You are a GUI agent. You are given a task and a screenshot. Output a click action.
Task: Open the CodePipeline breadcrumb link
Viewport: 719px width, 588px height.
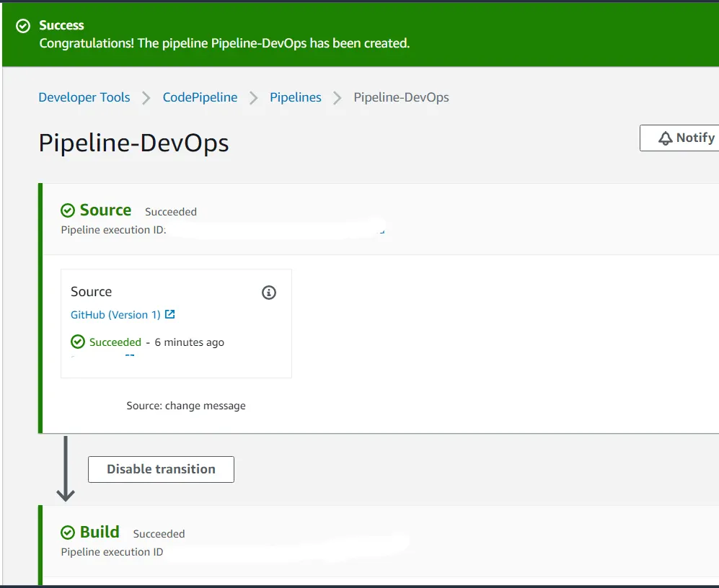pyautogui.click(x=200, y=97)
